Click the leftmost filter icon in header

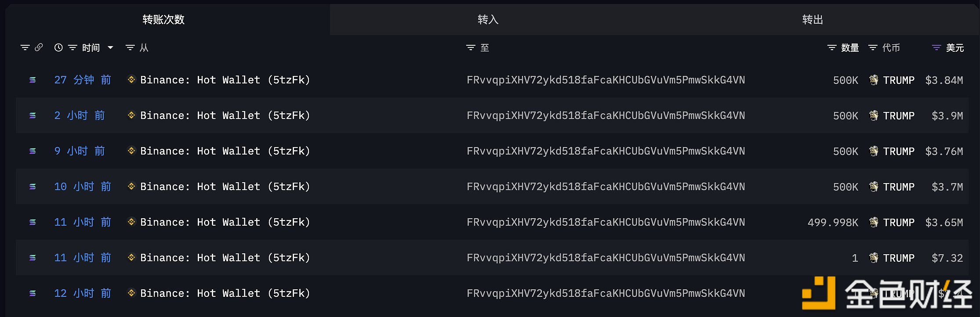[x=25, y=47]
